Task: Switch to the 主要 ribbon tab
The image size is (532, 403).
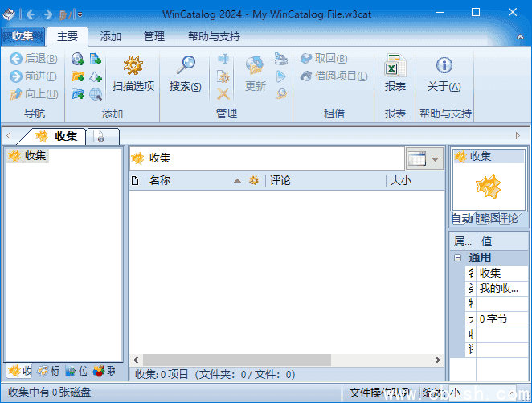Action: [68, 36]
